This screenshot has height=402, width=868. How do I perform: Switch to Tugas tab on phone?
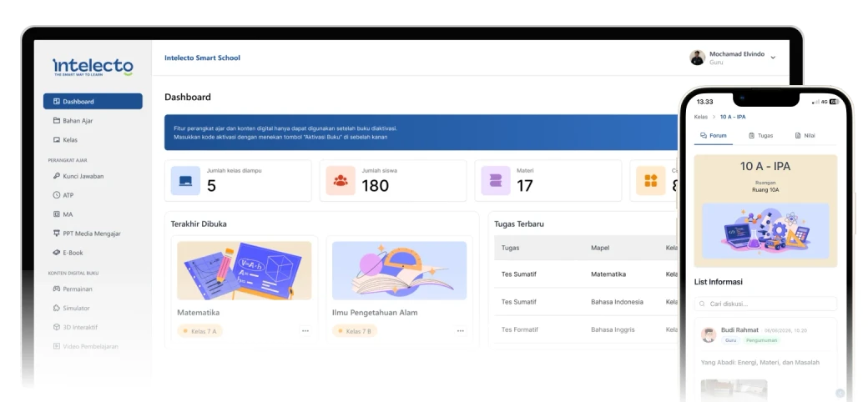[x=760, y=135]
